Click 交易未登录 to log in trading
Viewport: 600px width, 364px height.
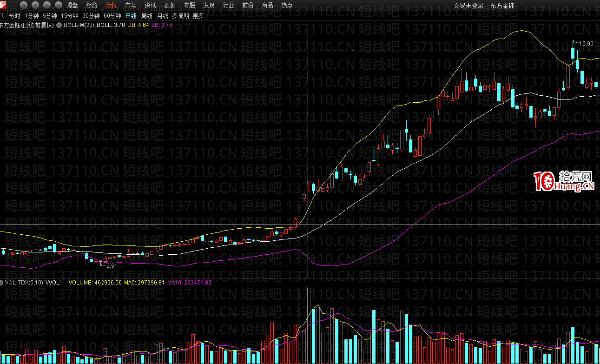[x=468, y=6]
